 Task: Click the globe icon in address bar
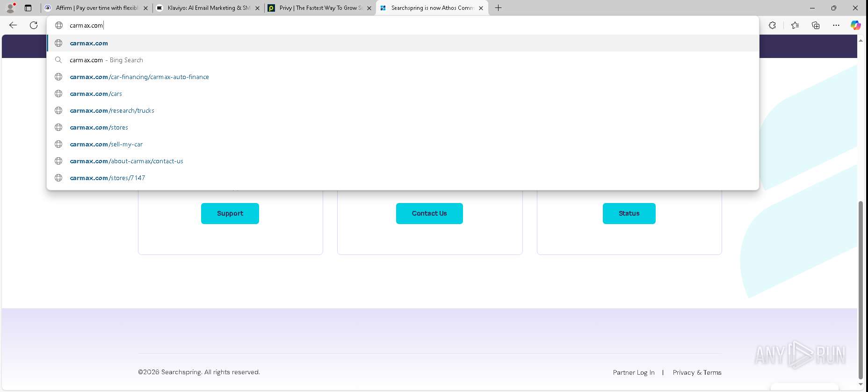tap(59, 25)
